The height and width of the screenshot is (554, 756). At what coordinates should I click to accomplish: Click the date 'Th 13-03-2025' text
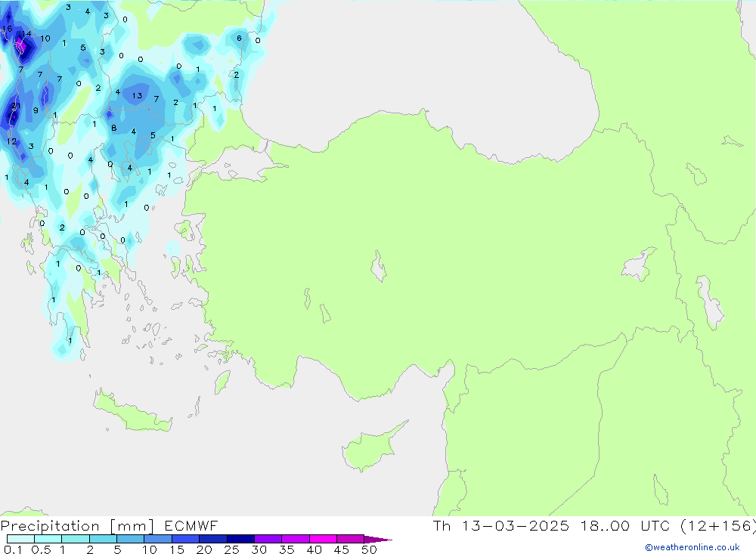coord(500,526)
